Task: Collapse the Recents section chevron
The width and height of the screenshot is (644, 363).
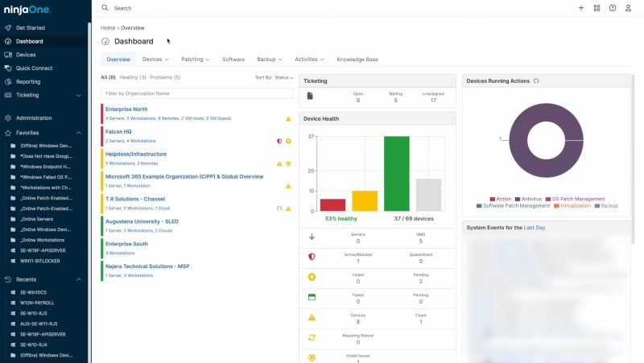Action: point(78,279)
